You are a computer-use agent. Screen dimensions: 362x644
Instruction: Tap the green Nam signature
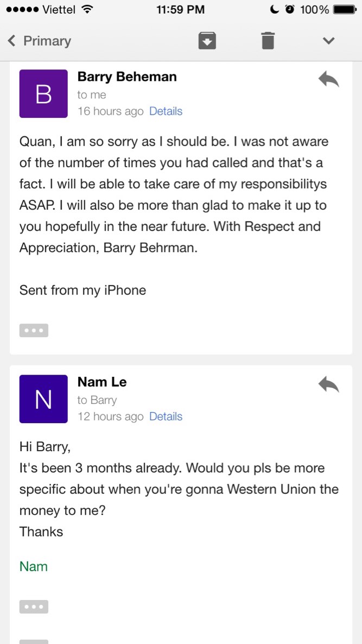pos(34,566)
